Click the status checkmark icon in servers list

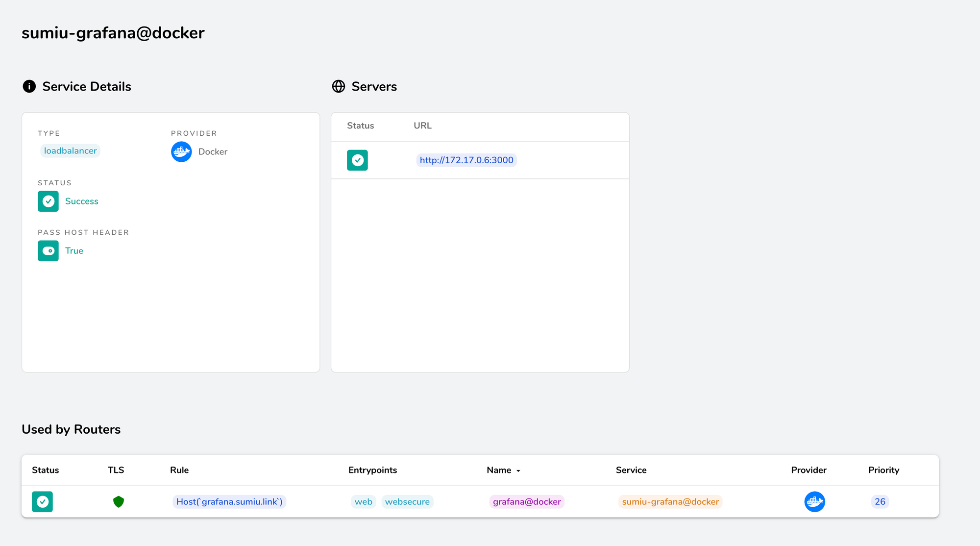(x=358, y=160)
